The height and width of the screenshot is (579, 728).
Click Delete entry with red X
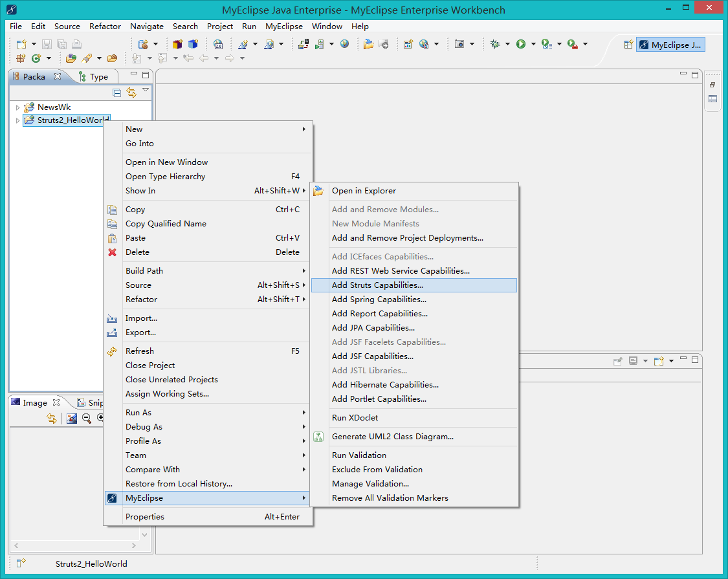[x=208, y=252]
